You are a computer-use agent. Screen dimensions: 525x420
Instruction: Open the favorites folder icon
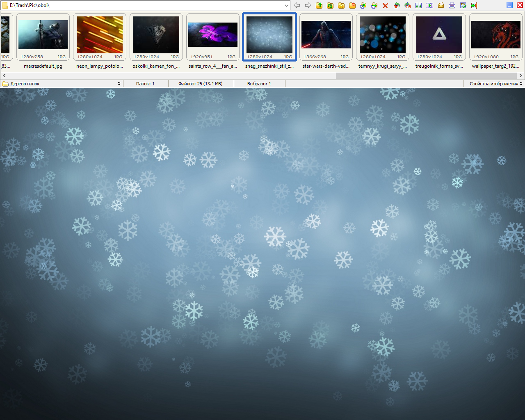coord(341,5)
